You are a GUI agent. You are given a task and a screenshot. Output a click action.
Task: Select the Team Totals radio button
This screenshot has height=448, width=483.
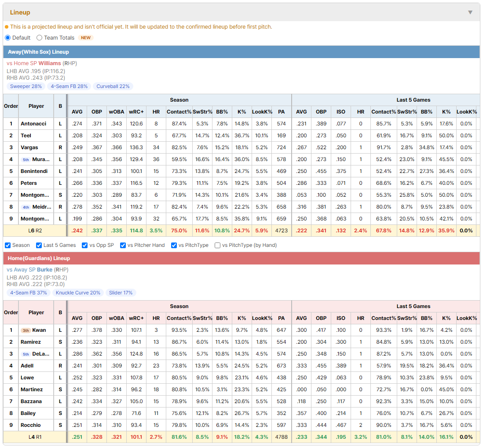coord(39,37)
